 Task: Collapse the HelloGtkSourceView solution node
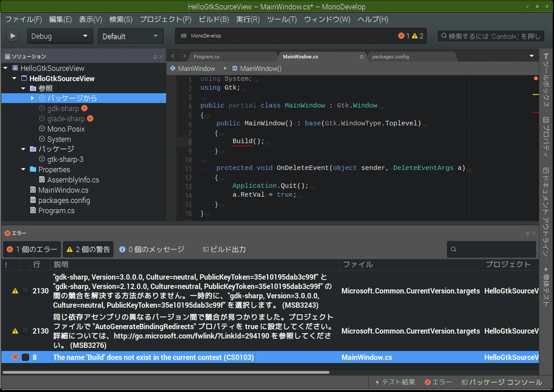click(5, 68)
